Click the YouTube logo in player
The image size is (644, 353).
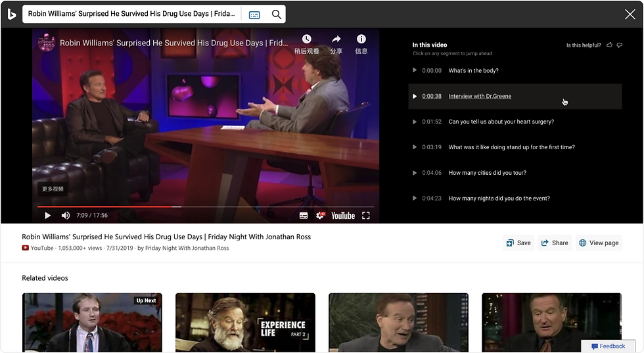(343, 216)
